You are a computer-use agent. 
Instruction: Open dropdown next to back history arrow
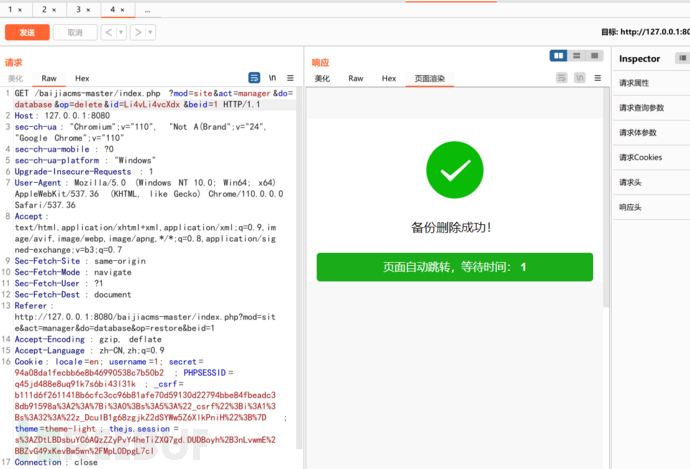pos(121,32)
